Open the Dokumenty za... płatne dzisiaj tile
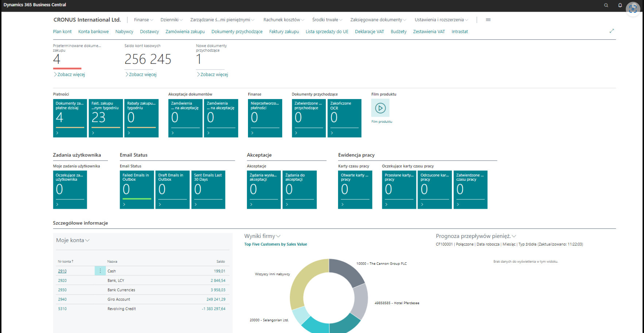Screen dimensions: 644x333 click(70, 118)
